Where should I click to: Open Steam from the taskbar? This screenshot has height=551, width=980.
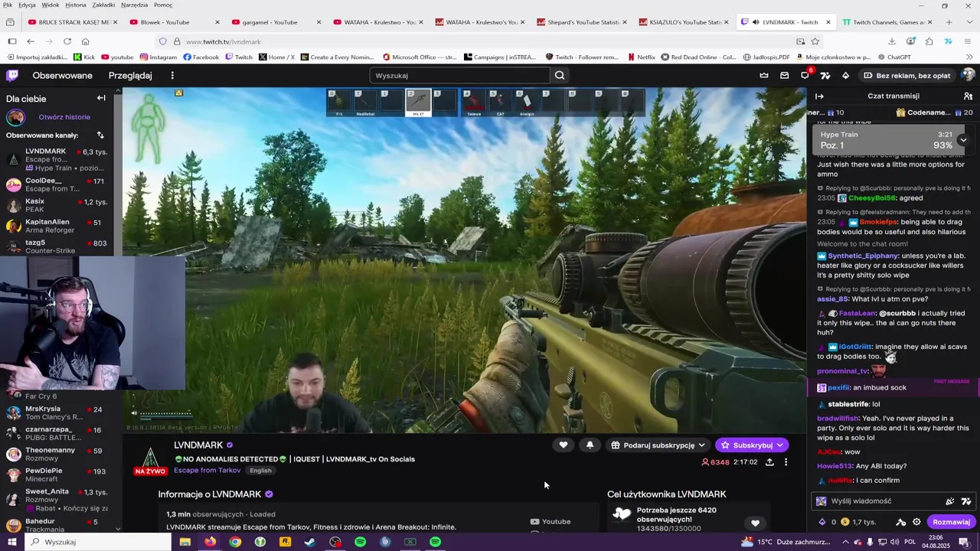(x=310, y=542)
